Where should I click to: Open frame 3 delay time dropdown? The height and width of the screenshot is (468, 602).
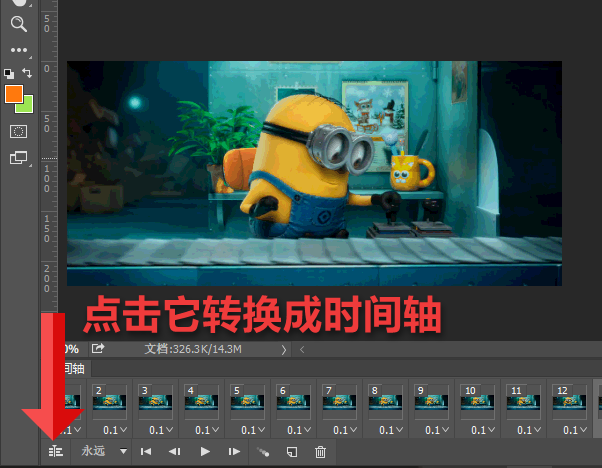[x=161, y=430]
